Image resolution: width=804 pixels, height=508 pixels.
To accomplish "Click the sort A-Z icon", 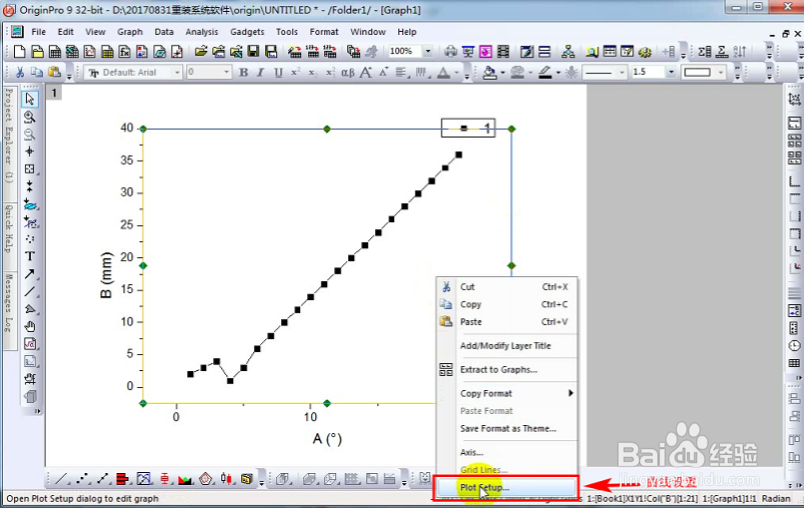I will [740, 51].
